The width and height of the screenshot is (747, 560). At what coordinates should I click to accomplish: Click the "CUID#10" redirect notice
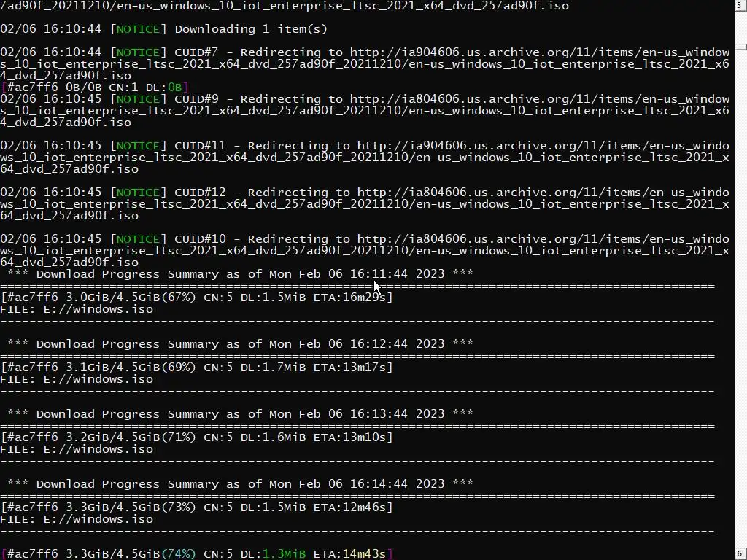(x=365, y=251)
